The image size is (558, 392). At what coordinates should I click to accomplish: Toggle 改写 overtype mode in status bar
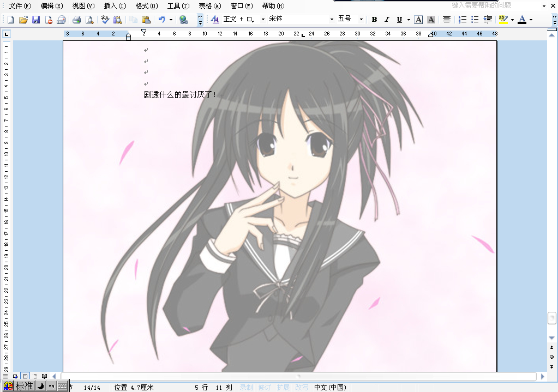pyautogui.click(x=302, y=388)
